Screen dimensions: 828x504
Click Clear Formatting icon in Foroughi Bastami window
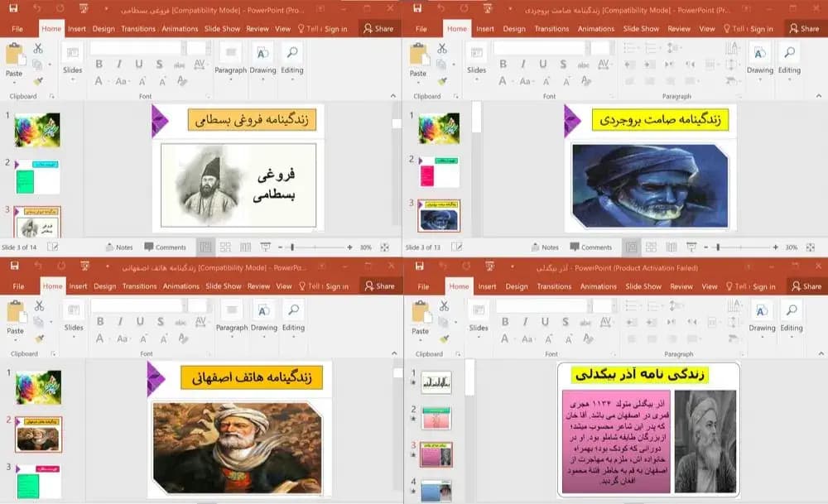[182, 81]
